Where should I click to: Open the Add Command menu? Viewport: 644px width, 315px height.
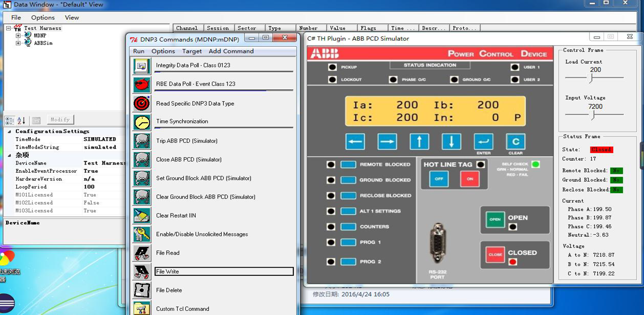click(x=231, y=51)
